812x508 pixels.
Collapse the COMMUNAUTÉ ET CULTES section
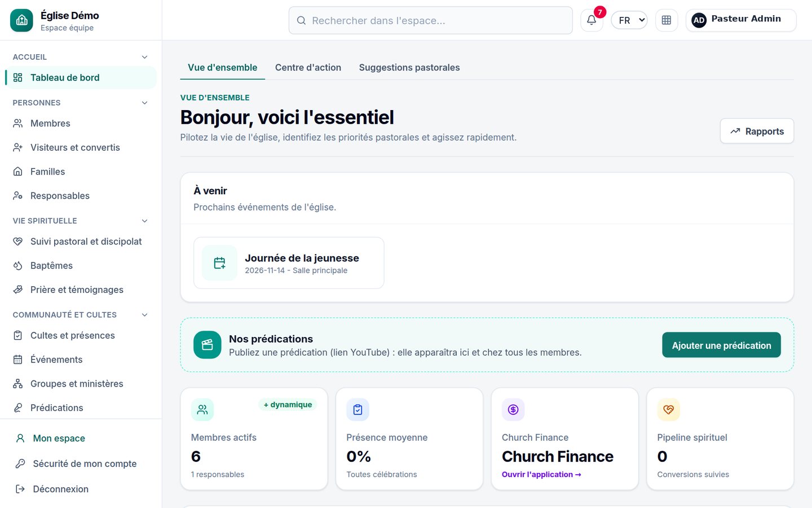[145, 315]
